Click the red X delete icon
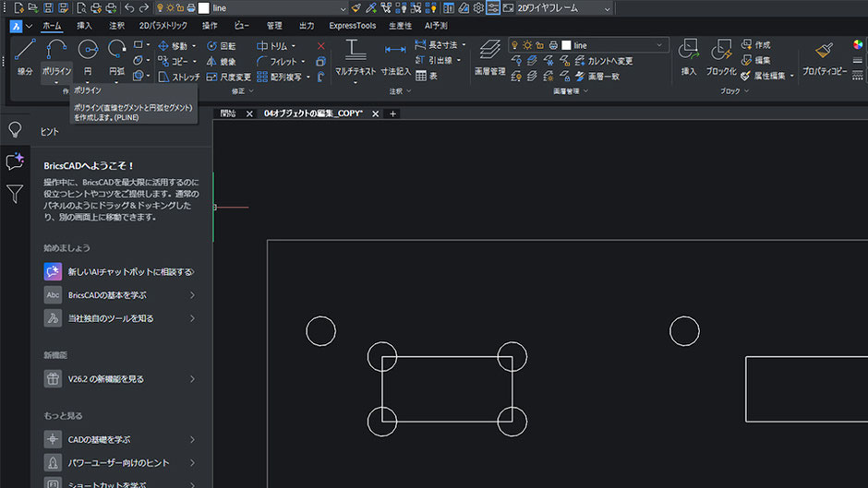This screenshot has width=868, height=488. point(321,46)
